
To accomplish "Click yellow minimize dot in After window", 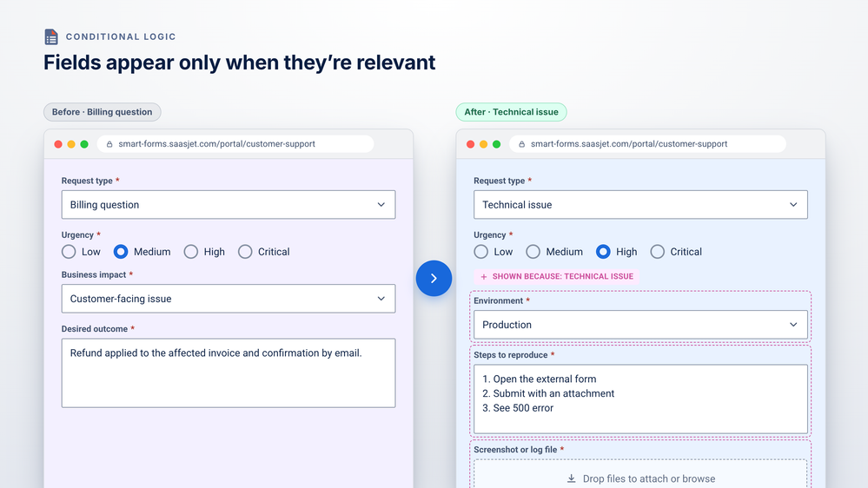I will (483, 144).
